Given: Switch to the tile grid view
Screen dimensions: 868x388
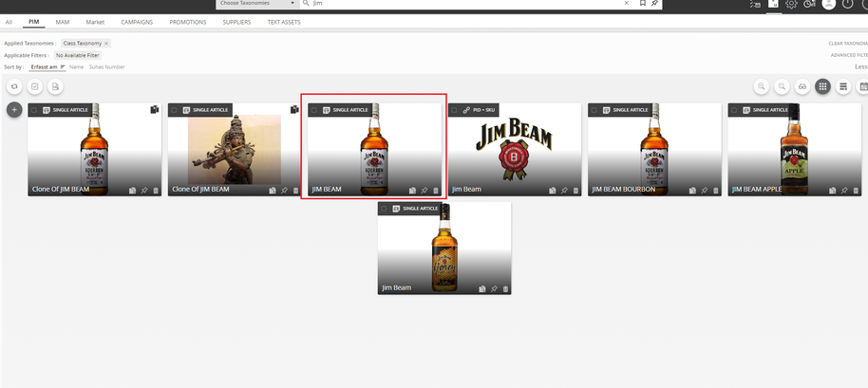Looking at the screenshot, I should (x=822, y=86).
